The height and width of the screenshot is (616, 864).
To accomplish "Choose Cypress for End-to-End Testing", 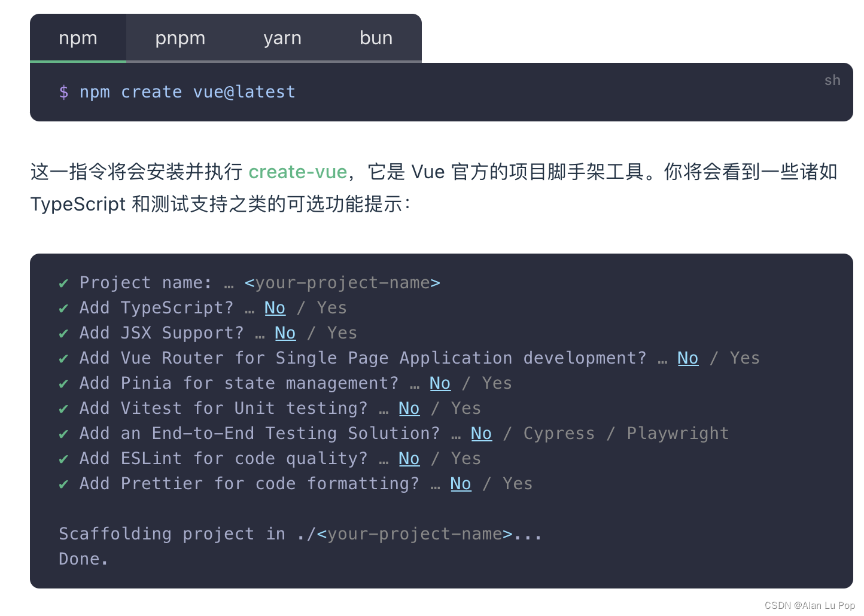I will click(x=558, y=432).
